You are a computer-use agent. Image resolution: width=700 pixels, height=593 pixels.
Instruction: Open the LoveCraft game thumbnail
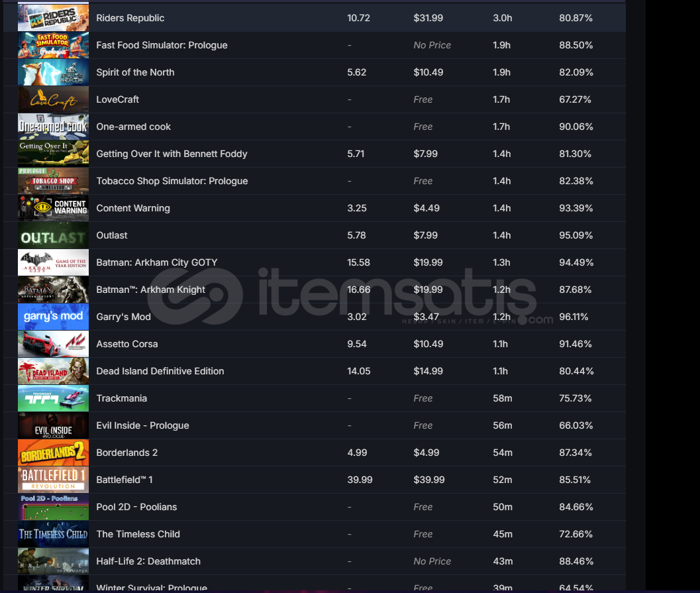pyautogui.click(x=53, y=99)
